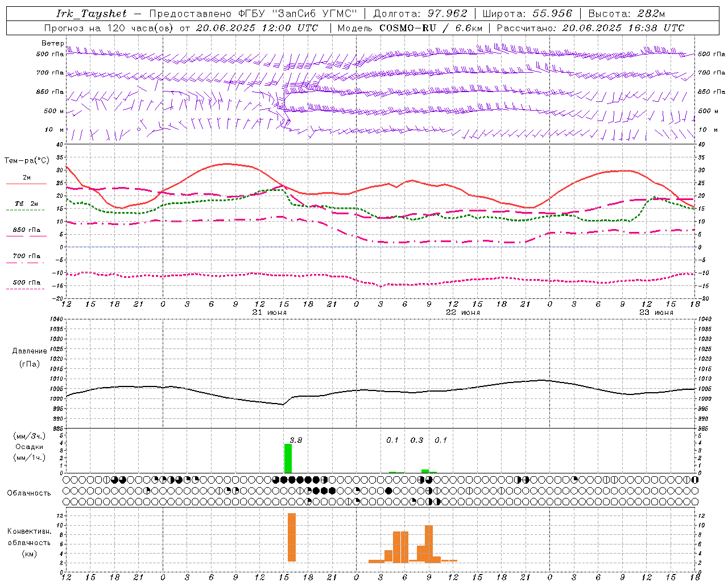Select the latitude value 55.956
The image size is (728, 582).
click(552, 14)
